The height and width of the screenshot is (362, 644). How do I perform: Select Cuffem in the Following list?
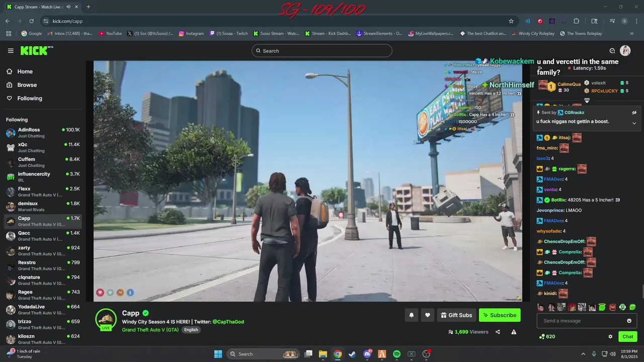point(43,162)
